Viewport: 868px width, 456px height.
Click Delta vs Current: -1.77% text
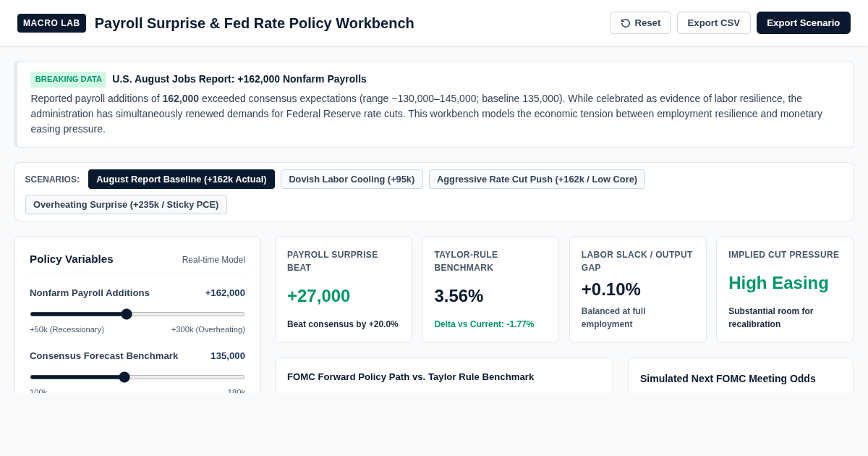[x=484, y=324]
